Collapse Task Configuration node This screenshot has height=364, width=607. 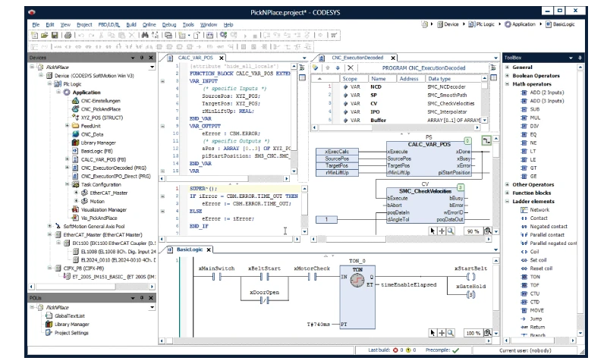click(x=67, y=184)
